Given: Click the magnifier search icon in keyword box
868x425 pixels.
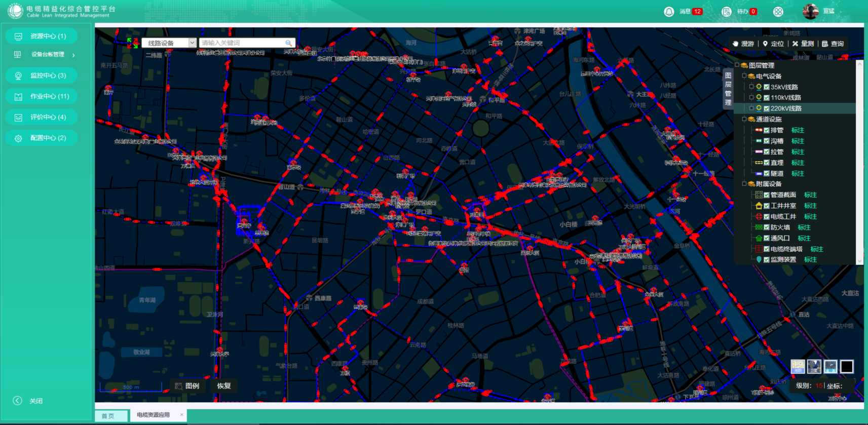Looking at the screenshot, I should pos(288,43).
